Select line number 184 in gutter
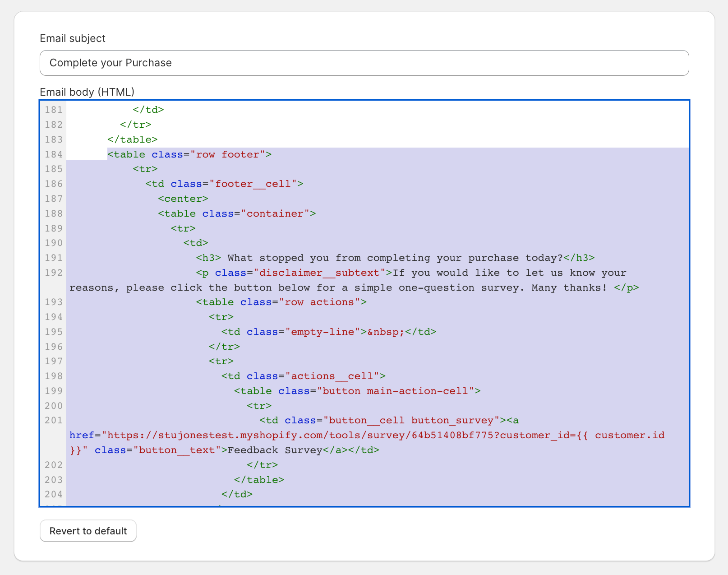 pos(54,154)
